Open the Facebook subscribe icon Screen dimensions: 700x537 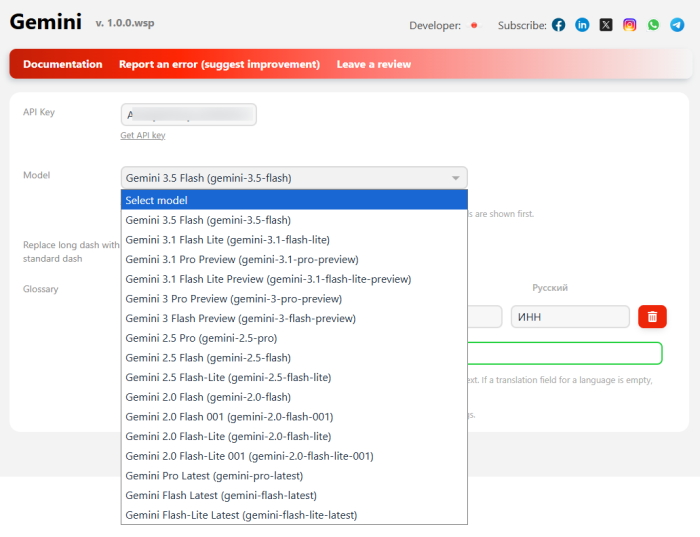coord(558,25)
